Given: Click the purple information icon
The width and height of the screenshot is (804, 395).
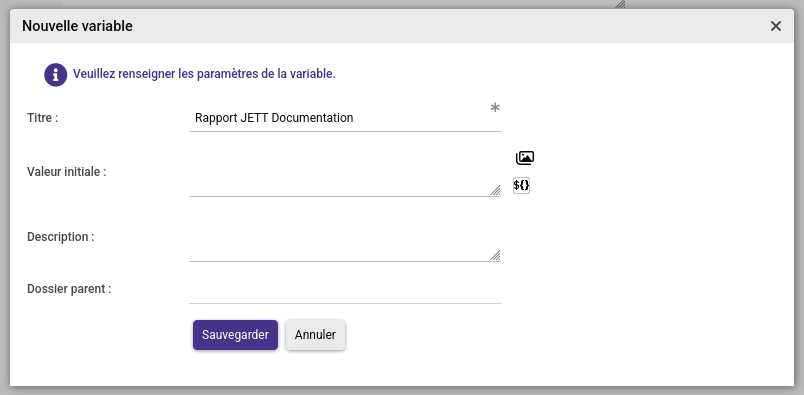Looking at the screenshot, I should pos(55,75).
